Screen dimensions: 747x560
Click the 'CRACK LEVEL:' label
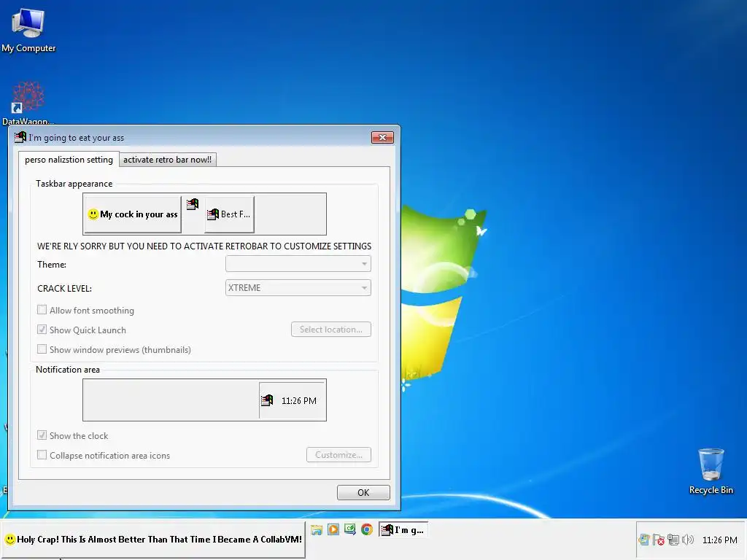point(64,289)
